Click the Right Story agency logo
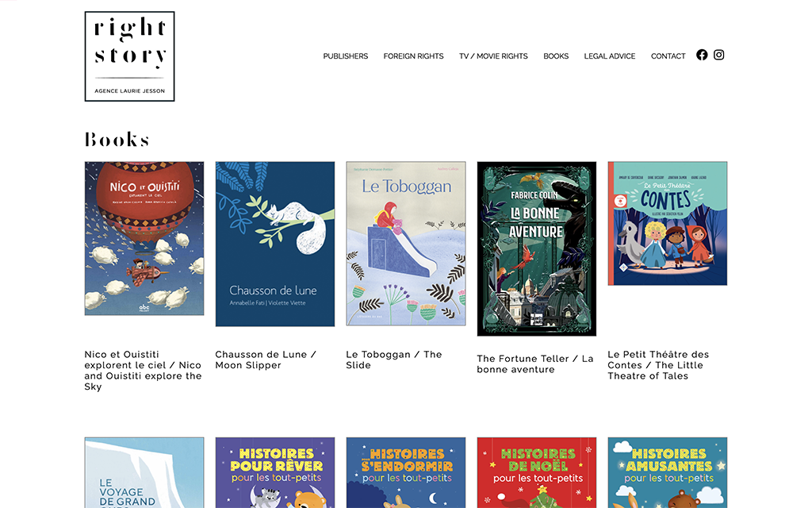 coord(129,56)
